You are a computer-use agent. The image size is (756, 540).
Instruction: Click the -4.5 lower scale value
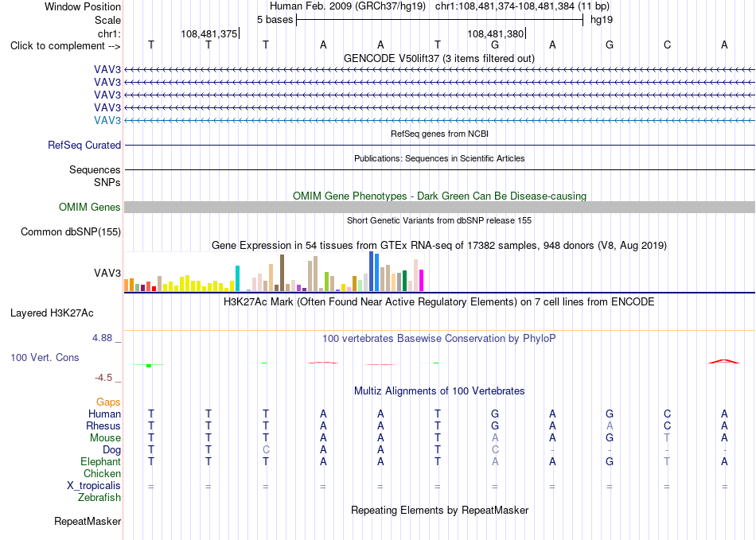[103, 378]
